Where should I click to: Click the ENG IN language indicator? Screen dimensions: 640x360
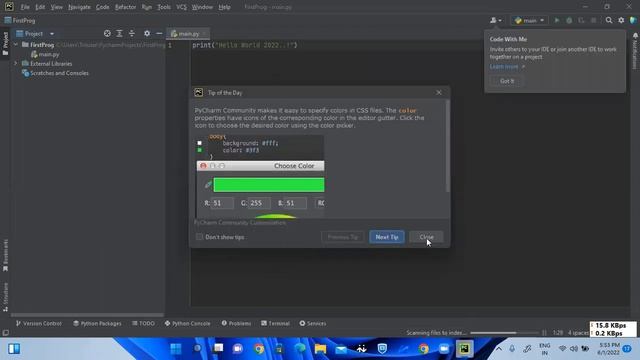click(x=544, y=349)
